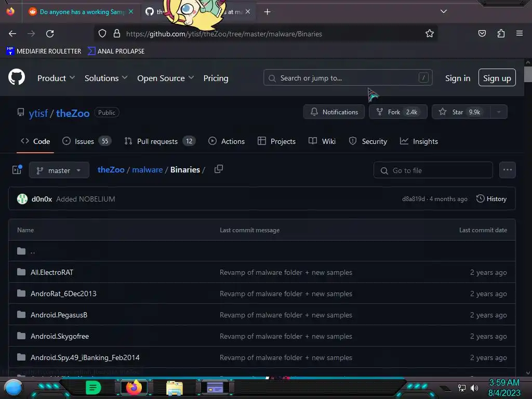Open the volume speaker tray icon
The width and height of the screenshot is (532, 399).
click(474, 388)
